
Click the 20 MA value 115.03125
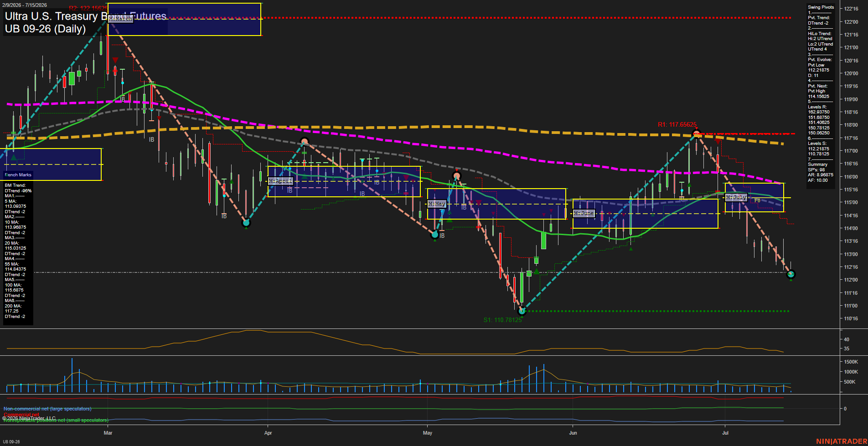(15, 248)
